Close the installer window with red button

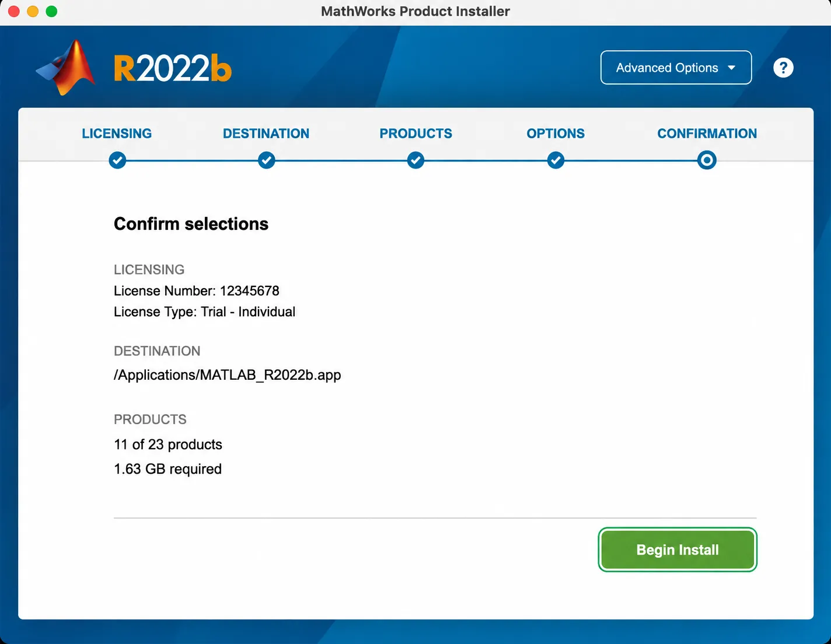pyautogui.click(x=14, y=11)
